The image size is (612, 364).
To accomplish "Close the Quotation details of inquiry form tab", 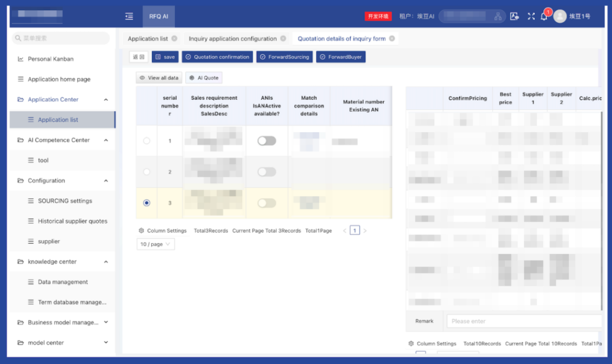I will (392, 38).
